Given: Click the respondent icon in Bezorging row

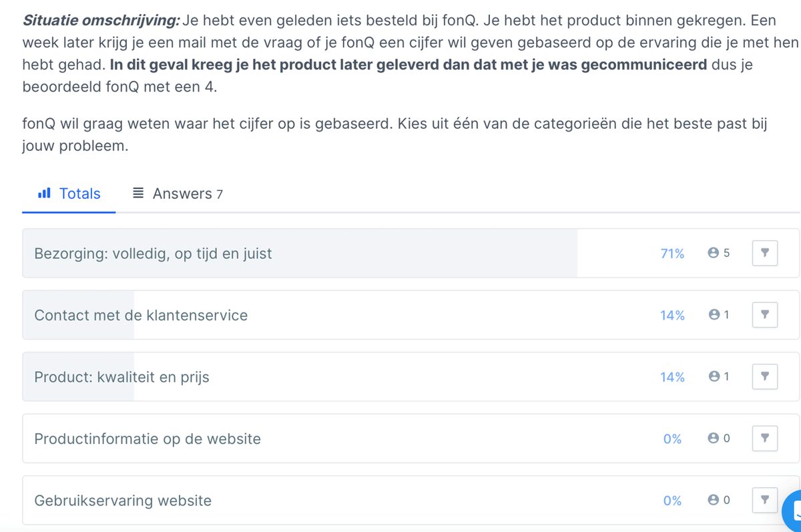Looking at the screenshot, I should (x=713, y=254).
